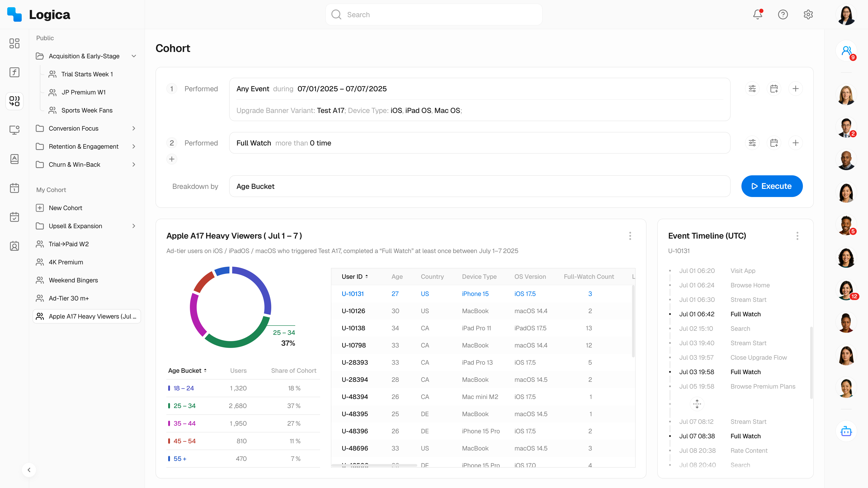Toggle sorting on the User ID column
This screenshot has width=868, height=488.
tap(367, 276)
